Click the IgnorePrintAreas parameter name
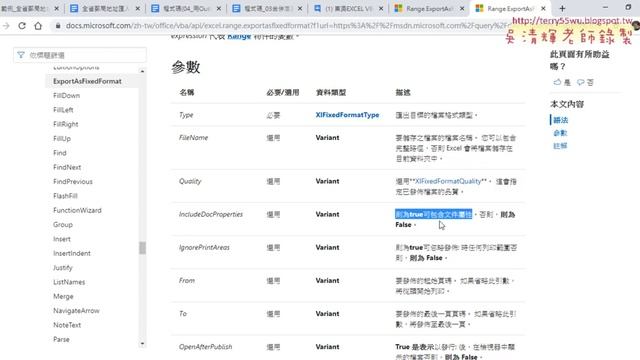 204,247
